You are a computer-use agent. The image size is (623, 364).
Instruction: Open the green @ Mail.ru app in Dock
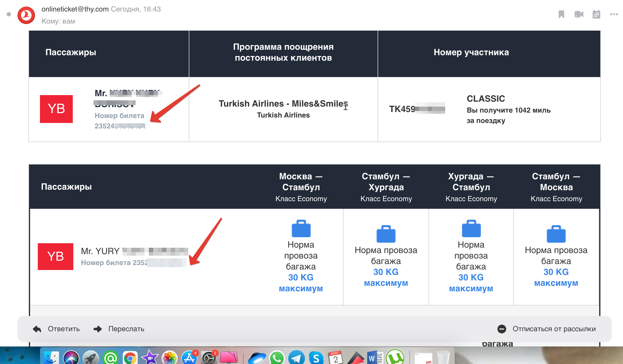[x=111, y=357]
